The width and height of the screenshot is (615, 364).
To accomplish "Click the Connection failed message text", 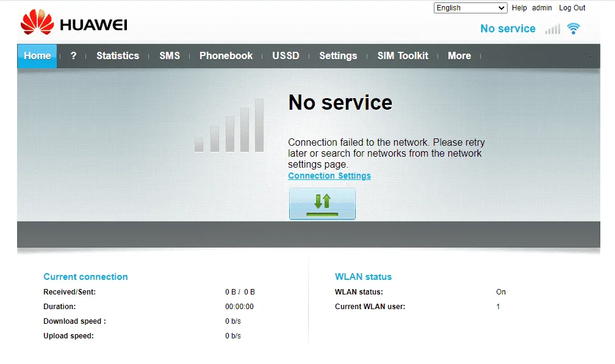I will click(x=386, y=153).
